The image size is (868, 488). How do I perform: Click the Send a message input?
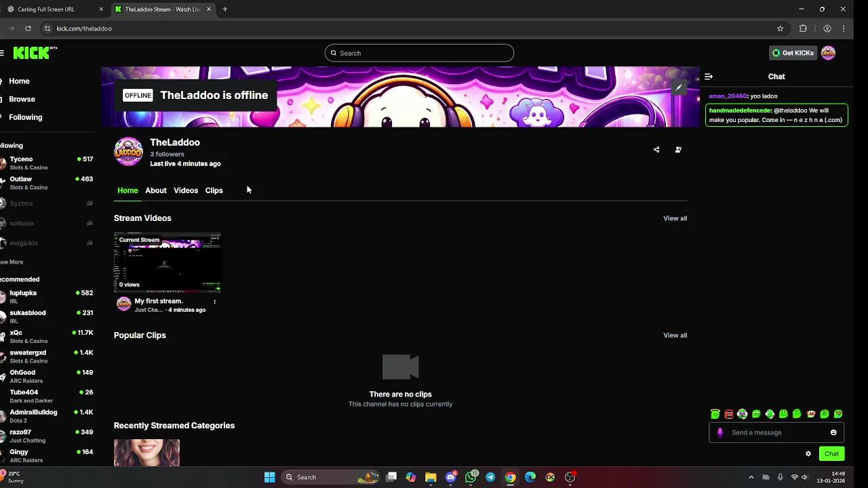(776, 432)
